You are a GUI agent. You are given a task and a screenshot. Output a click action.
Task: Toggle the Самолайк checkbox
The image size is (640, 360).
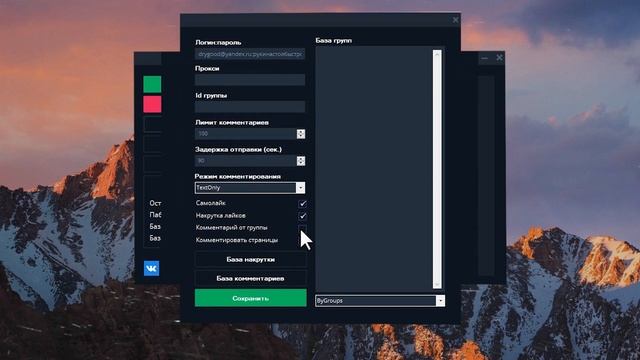coord(302,203)
